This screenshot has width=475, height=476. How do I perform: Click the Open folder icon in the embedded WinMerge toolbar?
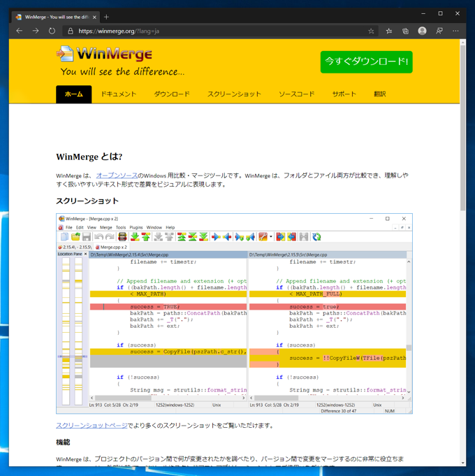click(75, 237)
